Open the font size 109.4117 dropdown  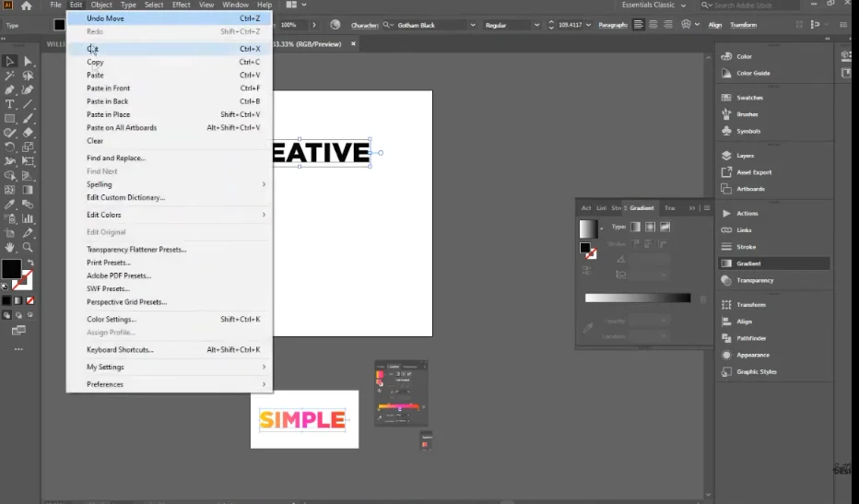tap(588, 25)
